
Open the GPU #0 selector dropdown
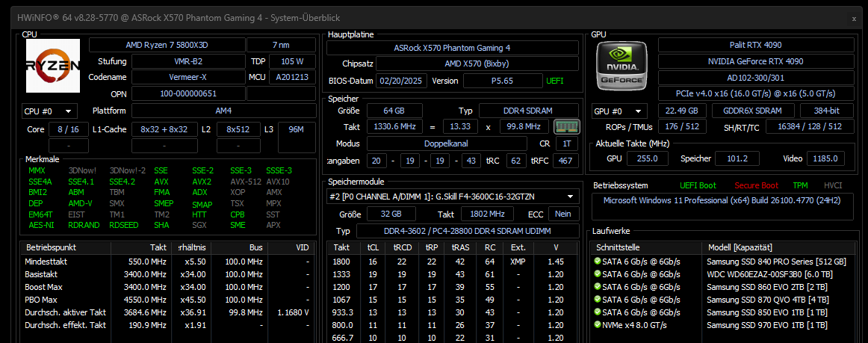click(x=619, y=111)
